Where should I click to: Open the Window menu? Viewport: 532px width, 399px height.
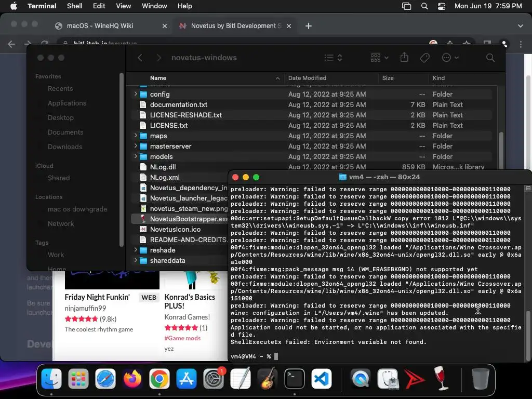point(154,6)
